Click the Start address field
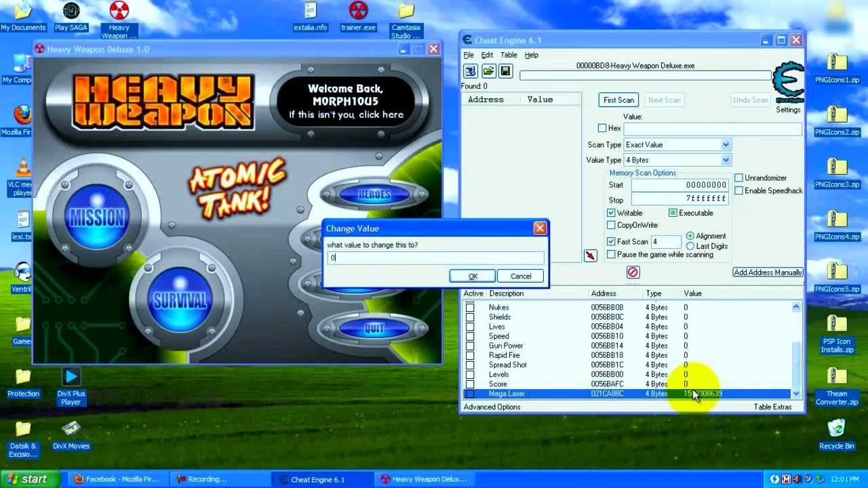This screenshot has width=868, height=488. (x=680, y=184)
